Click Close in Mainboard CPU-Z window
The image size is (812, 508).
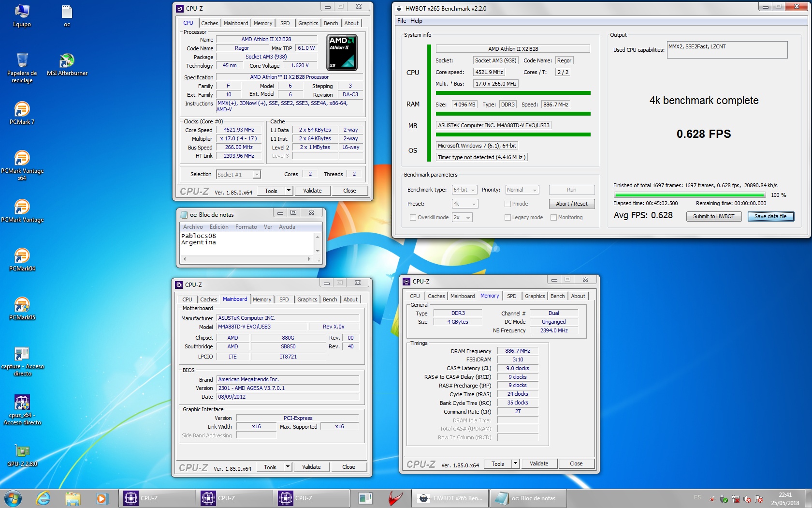pos(348,467)
